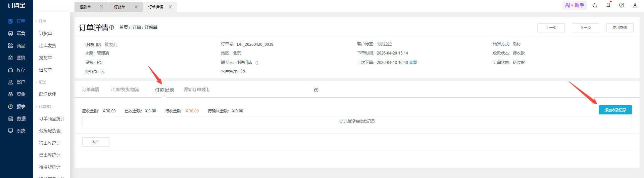Click the 查看 link for last order
The height and width of the screenshot is (178, 644).
pyautogui.click(x=413, y=63)
